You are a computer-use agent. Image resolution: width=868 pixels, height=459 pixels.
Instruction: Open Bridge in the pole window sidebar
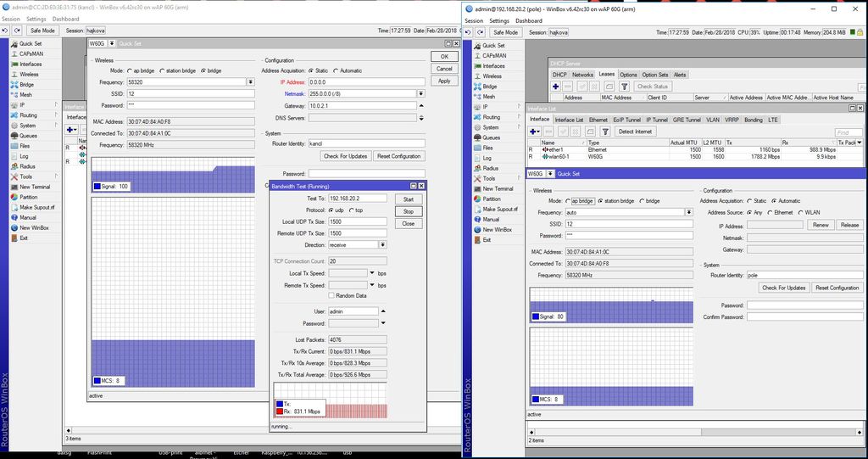tap(489, 87)
